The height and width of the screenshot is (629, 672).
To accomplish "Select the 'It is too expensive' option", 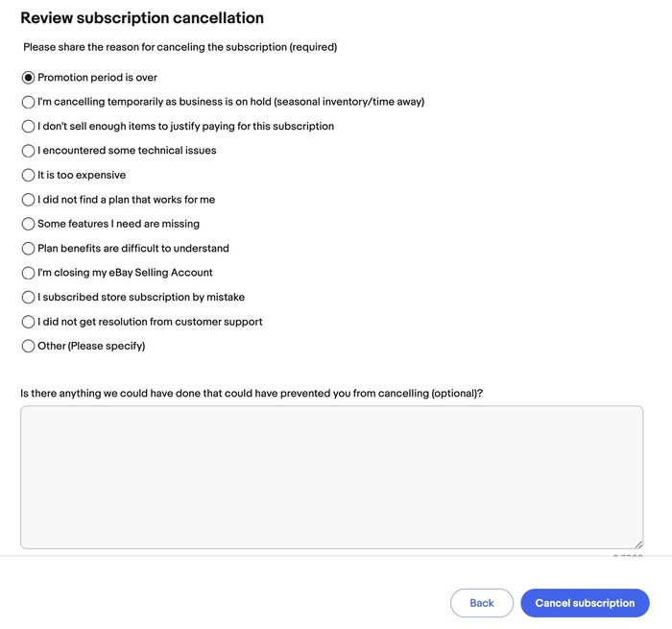I will [x=29, y=175].
